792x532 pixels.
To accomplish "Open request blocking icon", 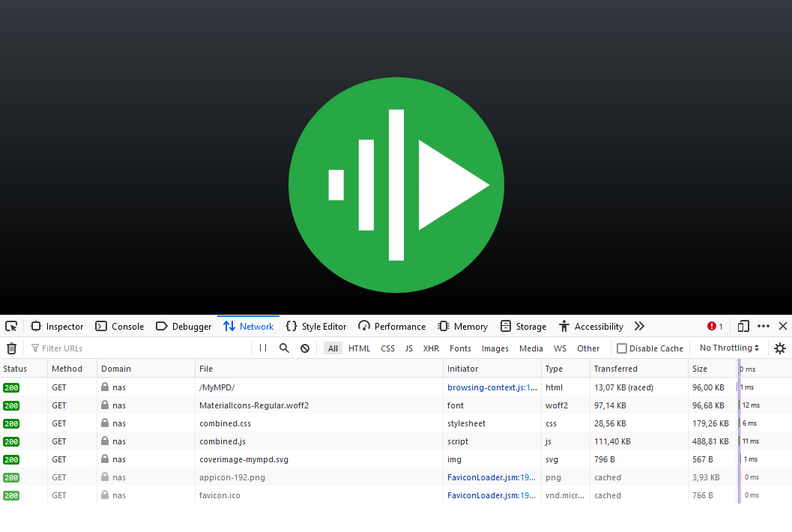I will (305, 348).
